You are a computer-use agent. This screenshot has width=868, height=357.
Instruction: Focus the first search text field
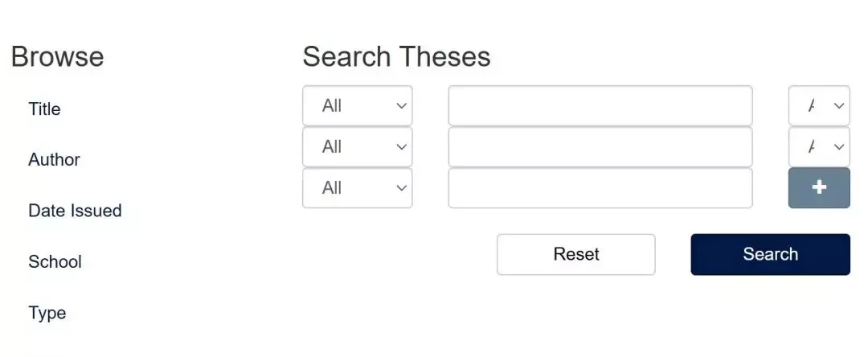point(600,105)
